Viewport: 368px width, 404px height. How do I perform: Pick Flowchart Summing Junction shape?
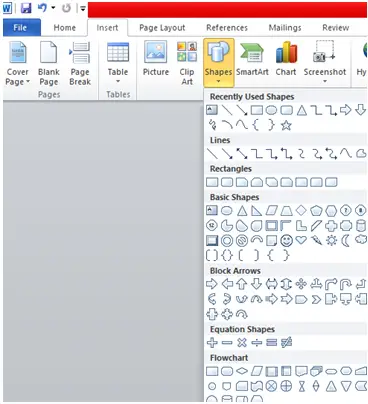[271, 386]
